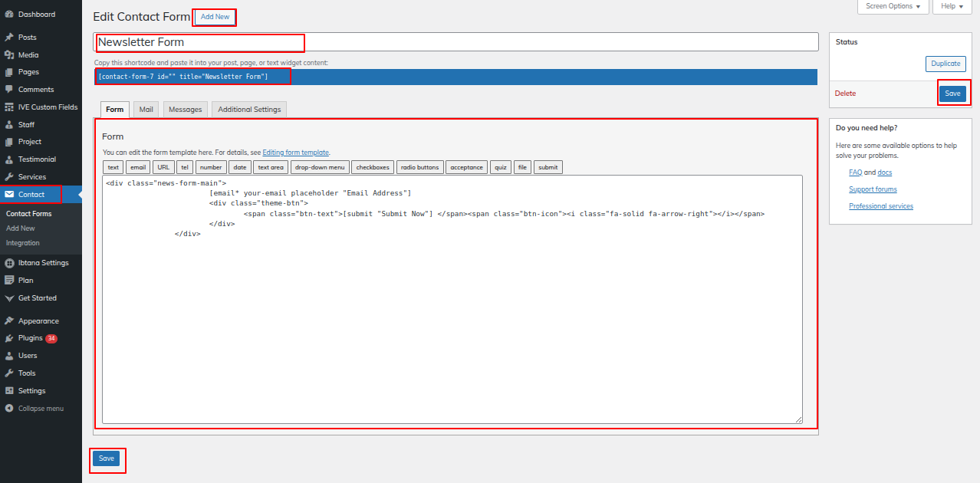The image size is (980, 483).
Task: Open Media via its sidebar icon
Action: 8,55
